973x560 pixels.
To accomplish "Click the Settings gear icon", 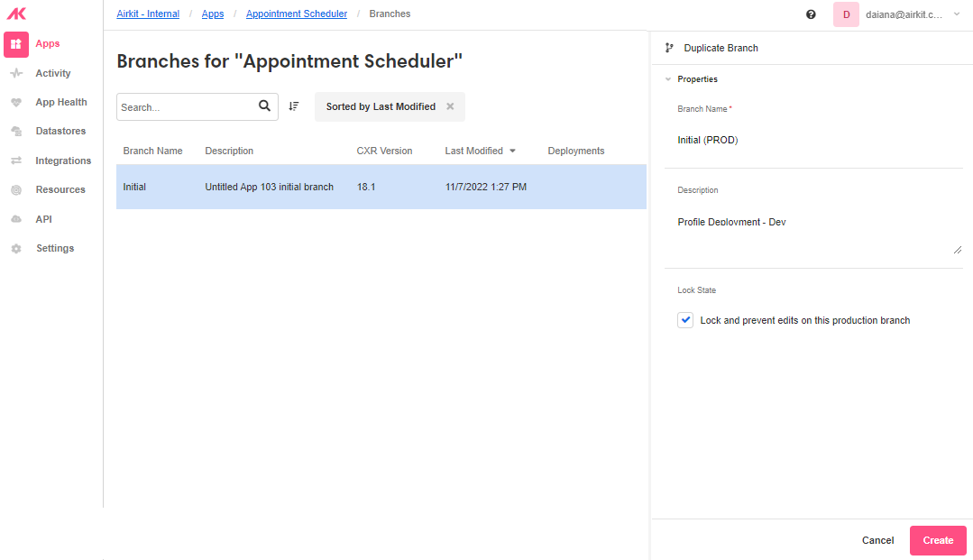I will coord(17,248).
